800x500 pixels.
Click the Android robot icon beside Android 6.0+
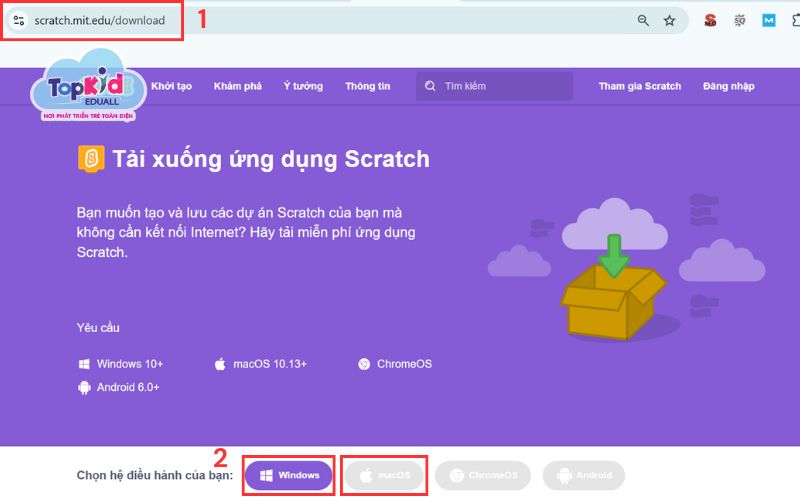coord(84,387)
